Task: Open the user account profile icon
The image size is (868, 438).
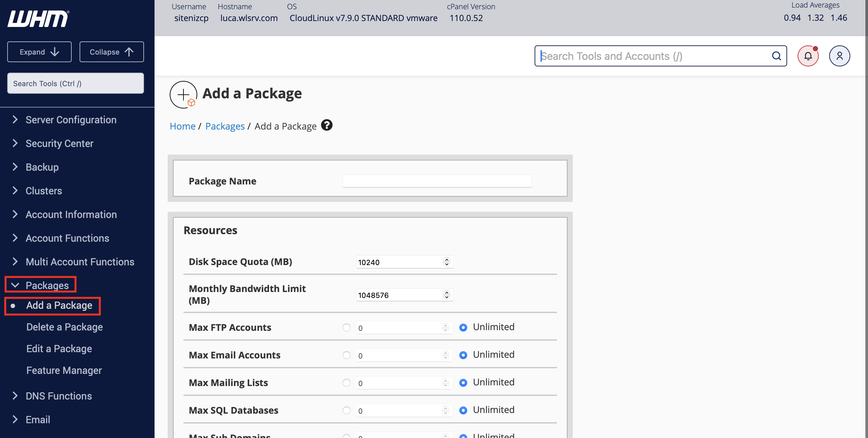Action: tap(839, 56)
